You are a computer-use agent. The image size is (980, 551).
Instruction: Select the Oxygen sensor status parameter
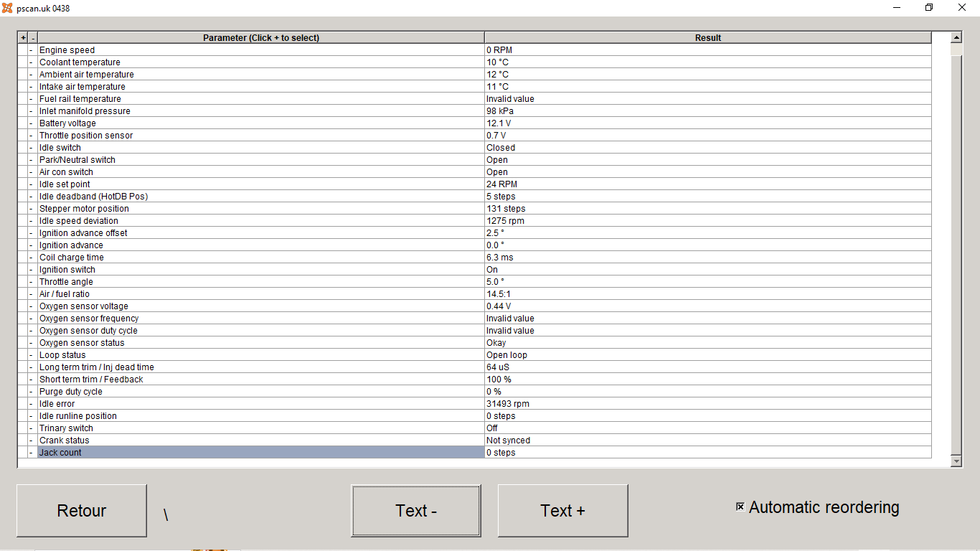click(261, 343)
